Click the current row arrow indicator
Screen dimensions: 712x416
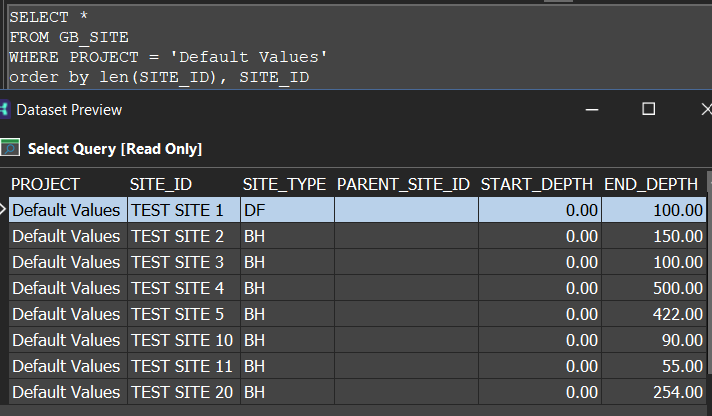coord(5,210)
